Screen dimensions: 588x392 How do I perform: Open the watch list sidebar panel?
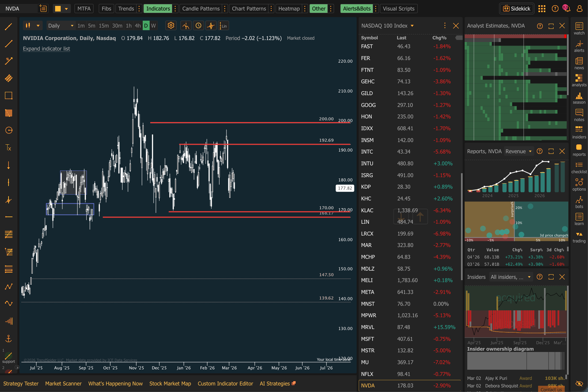point(579,28)
